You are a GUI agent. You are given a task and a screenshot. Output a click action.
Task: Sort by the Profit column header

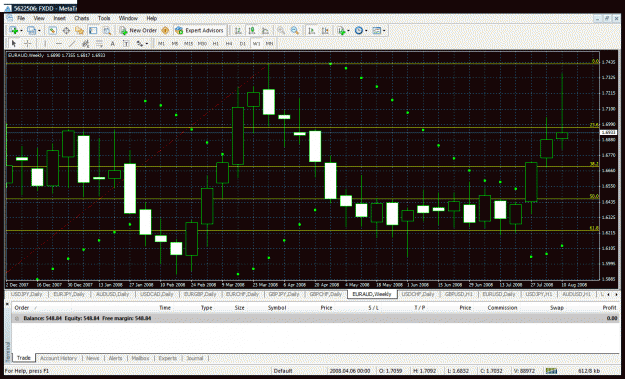click(609, 308)
